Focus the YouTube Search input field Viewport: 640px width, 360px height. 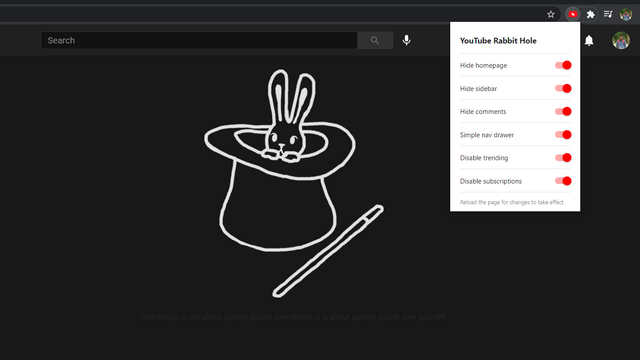coord(199,40)
